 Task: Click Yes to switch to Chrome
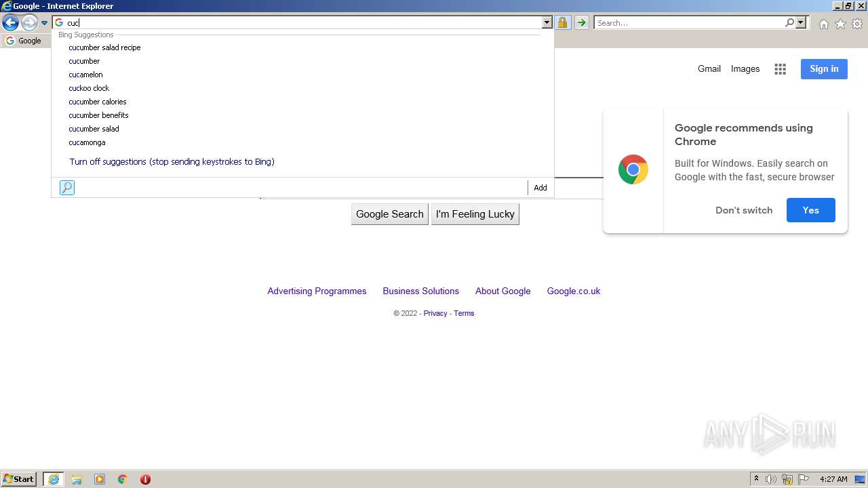pos(811,210)
